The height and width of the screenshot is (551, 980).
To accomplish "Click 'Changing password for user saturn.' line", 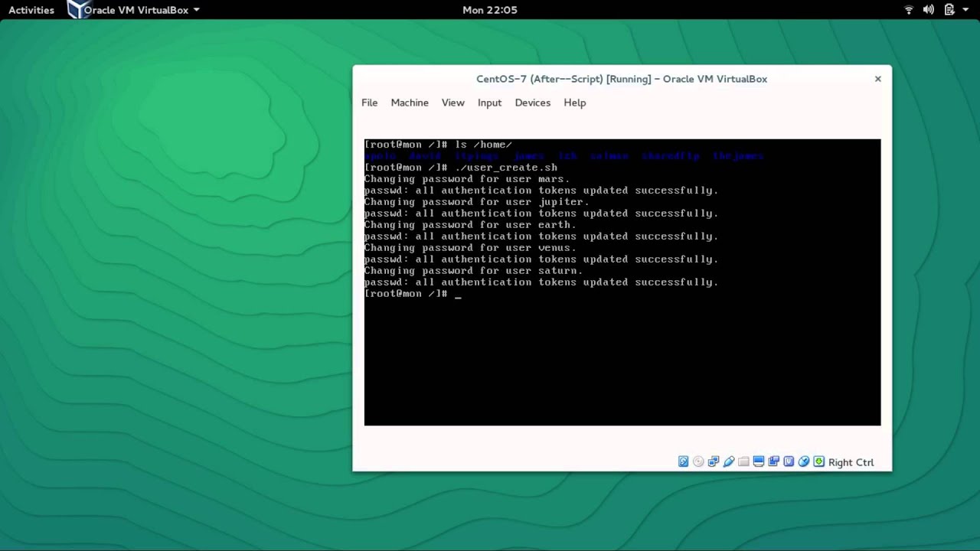I will pyautogui.click(x=473, y=271).
